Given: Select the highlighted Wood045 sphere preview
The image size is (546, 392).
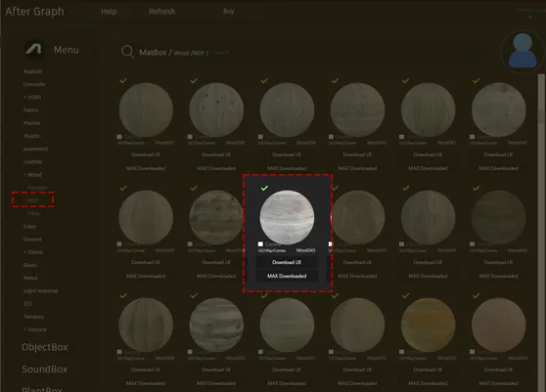Looking at the screenshot, I should pyautogui.click(x=287, y=217).
